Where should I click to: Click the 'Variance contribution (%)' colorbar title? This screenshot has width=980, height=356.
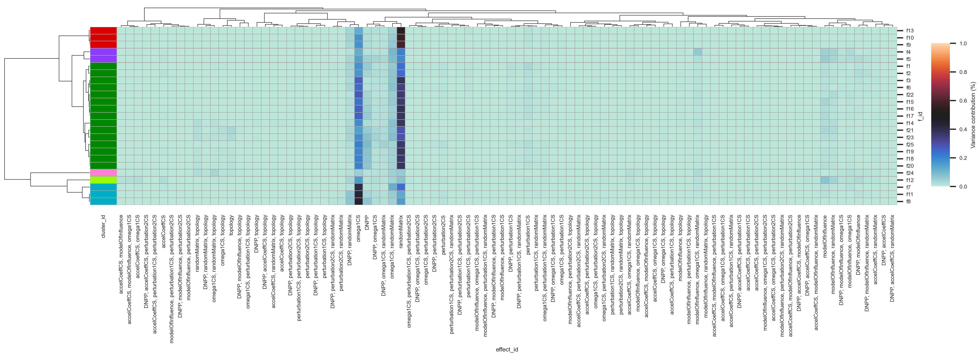point(973,115)
